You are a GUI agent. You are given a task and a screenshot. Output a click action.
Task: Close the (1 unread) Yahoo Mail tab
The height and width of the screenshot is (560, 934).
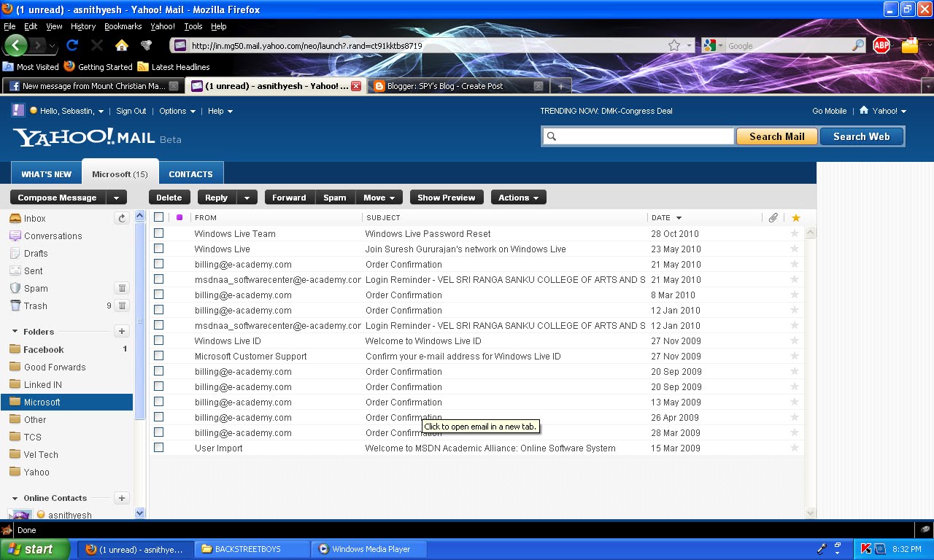[356, 86]
